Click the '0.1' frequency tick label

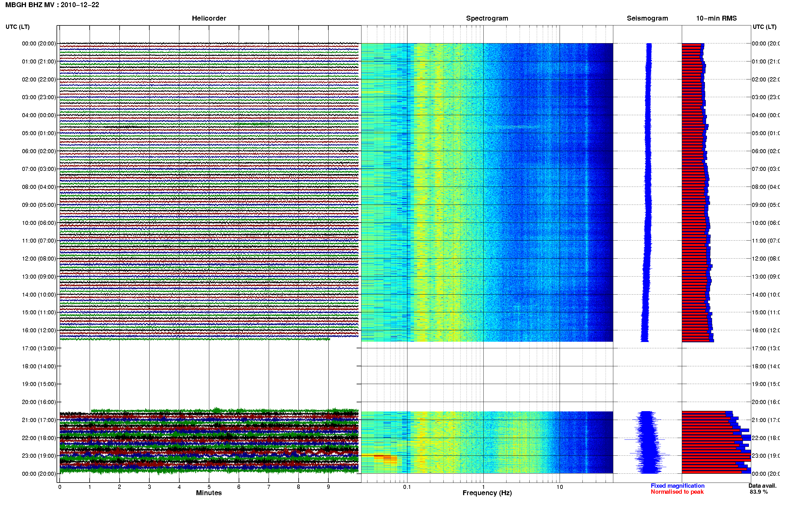[407, 487]
